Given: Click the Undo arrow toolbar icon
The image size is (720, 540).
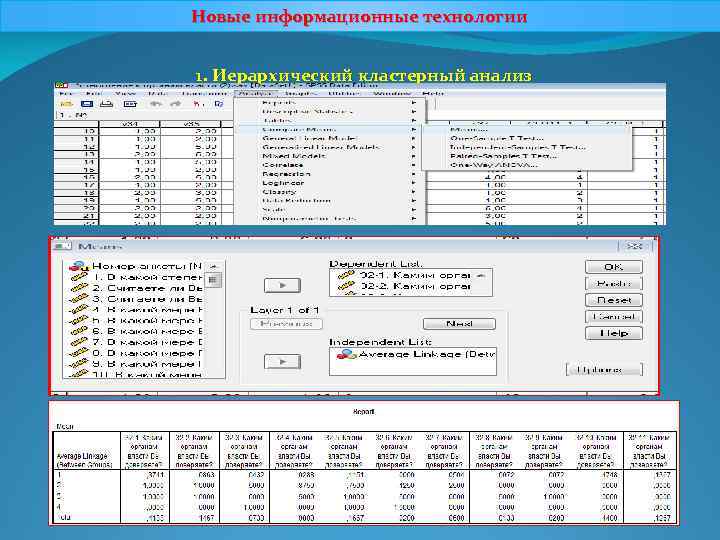Looking at the screenshot, I should pos(156,104).
